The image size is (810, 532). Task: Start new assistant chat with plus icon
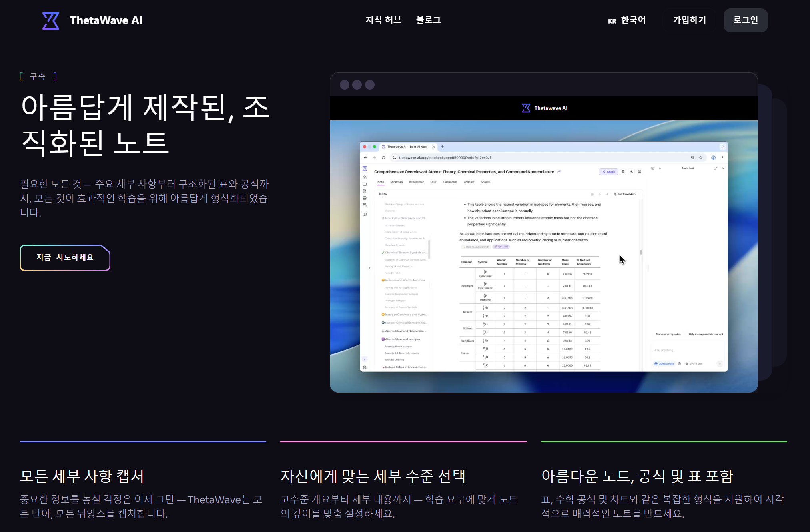pos(660,169)
